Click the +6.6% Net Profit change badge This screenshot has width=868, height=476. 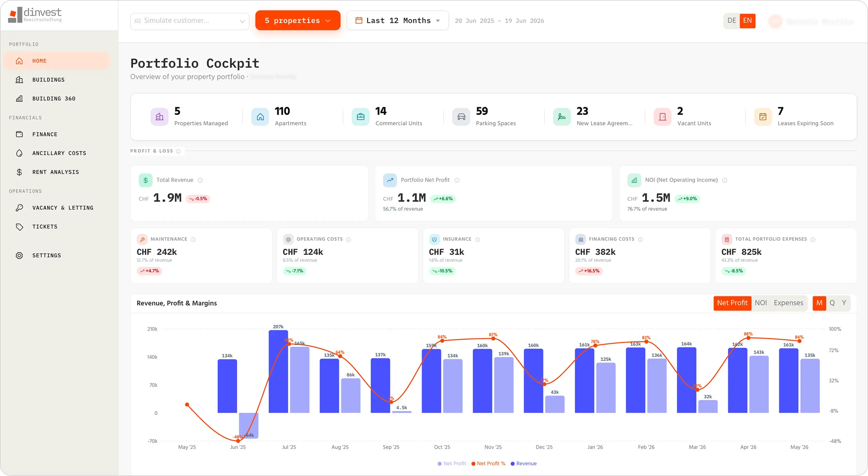[x=443, y=199]
